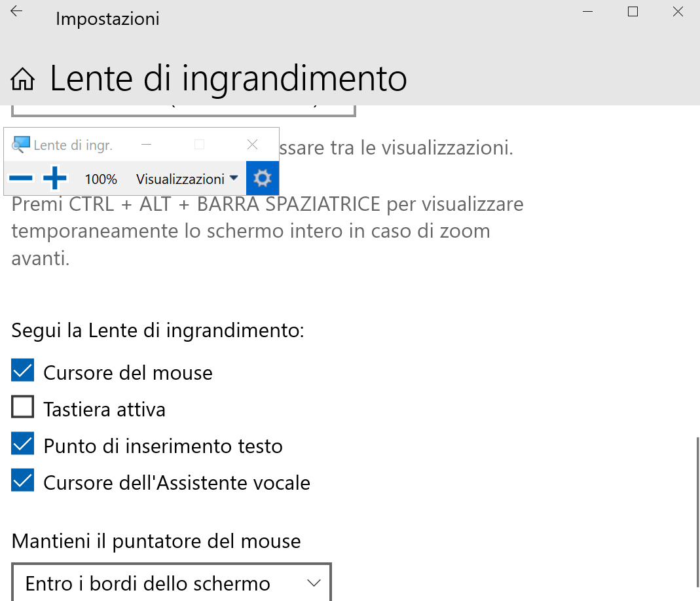Close the Impostazioni window
Image resolution: width=700 pixels, height=601 pixels.
pos(678,12)
